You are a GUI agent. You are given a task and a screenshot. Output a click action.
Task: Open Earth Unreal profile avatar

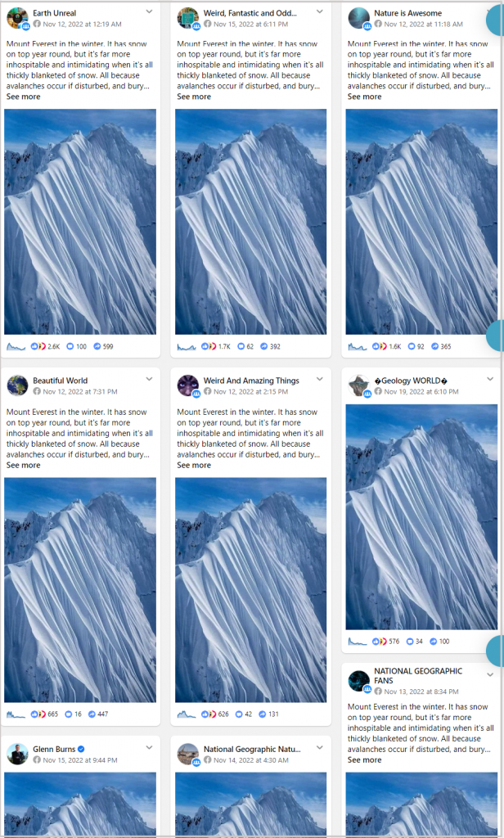point(17,18)
